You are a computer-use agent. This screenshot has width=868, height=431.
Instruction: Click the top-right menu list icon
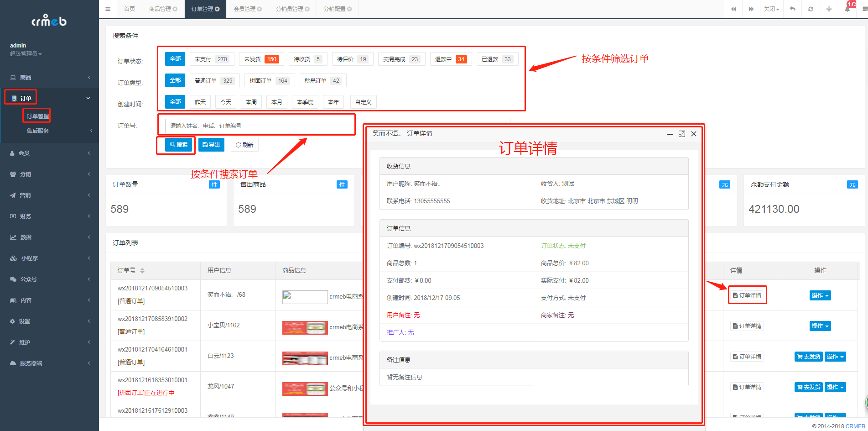coord(864,9)
